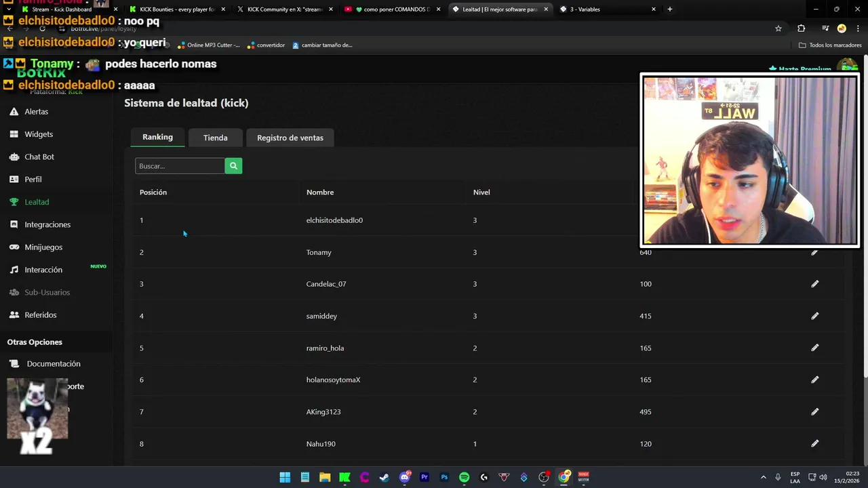Show hidden system tray icons
The image size is (868, 488).
click(x=763, y=477)
